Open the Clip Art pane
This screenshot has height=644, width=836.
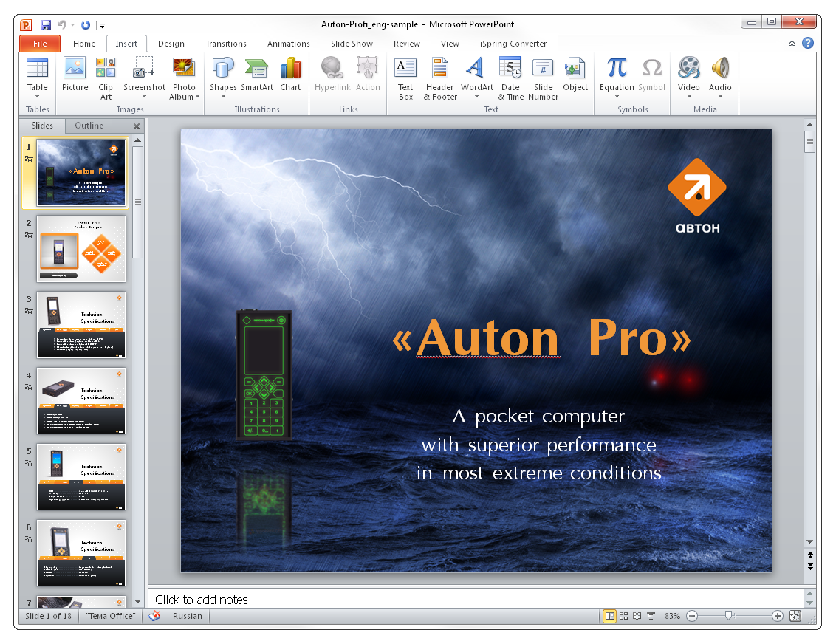click(106, 78)
